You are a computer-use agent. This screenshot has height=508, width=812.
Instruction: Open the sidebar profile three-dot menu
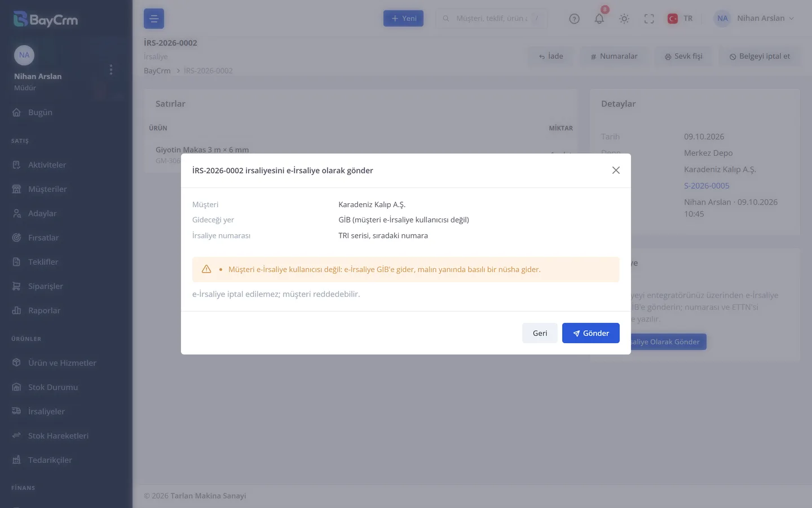(x=111, y=69)
